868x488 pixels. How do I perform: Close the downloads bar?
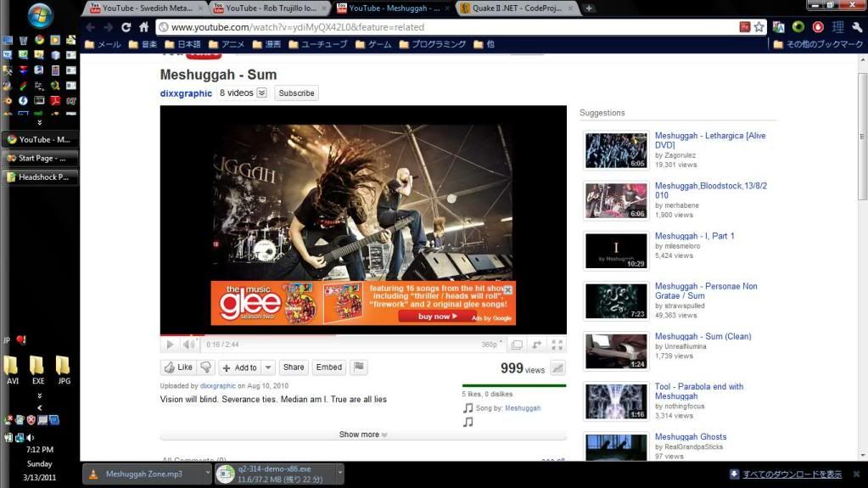tap(857, 474)
